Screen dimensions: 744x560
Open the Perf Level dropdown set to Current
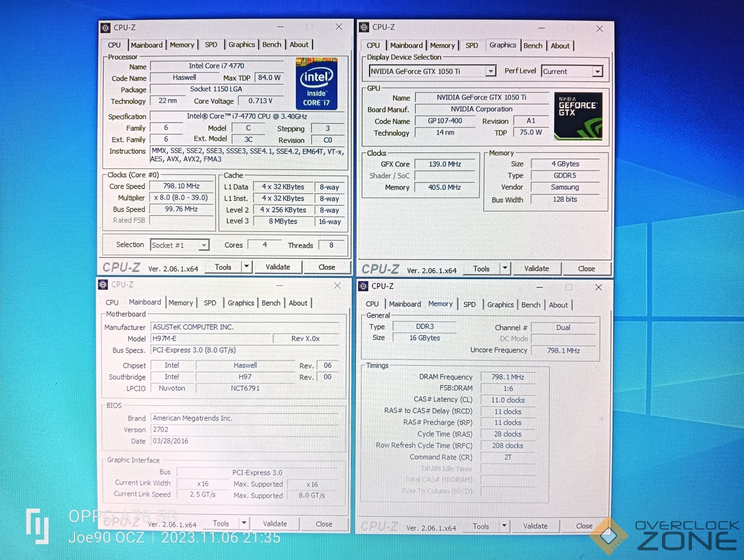[x=597, y=71]
